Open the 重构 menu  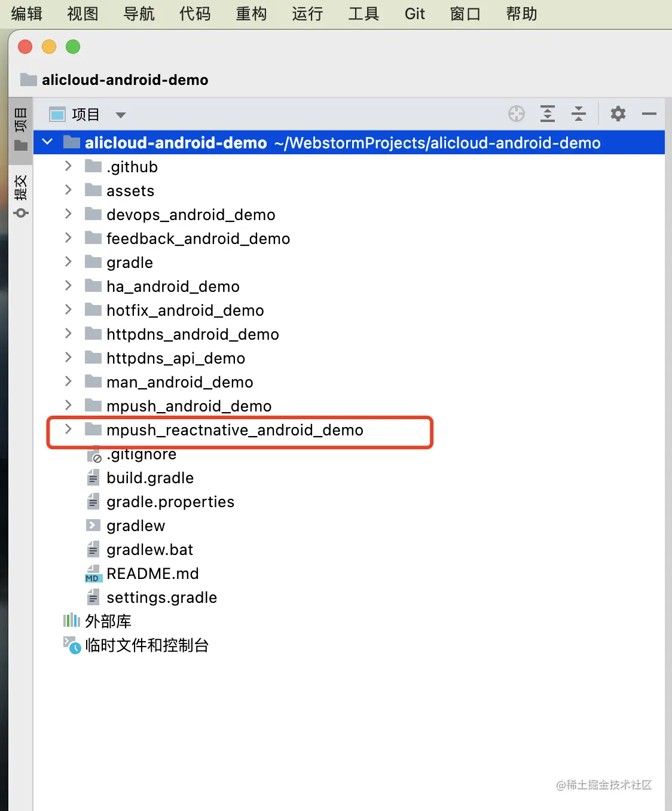[251, 14]
